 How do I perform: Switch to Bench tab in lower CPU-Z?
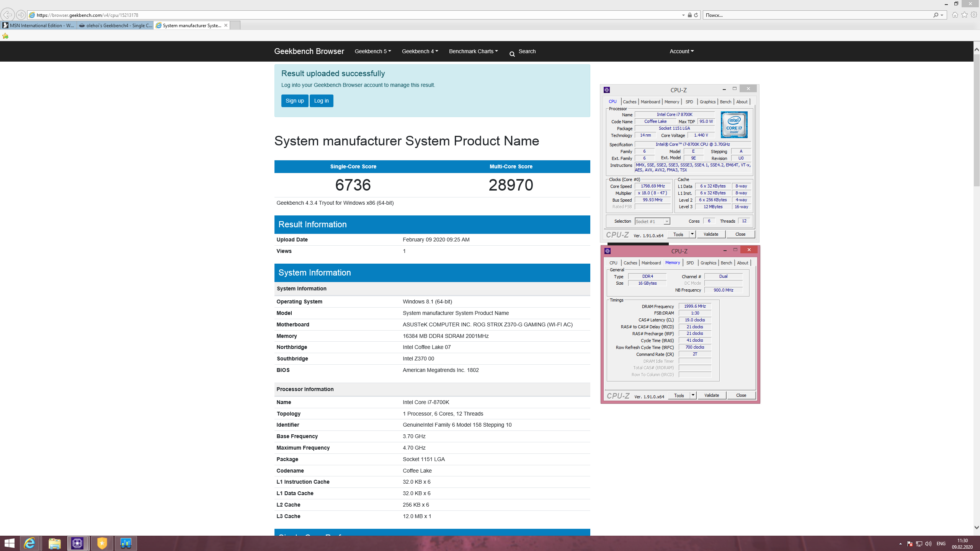coord(726,263)
